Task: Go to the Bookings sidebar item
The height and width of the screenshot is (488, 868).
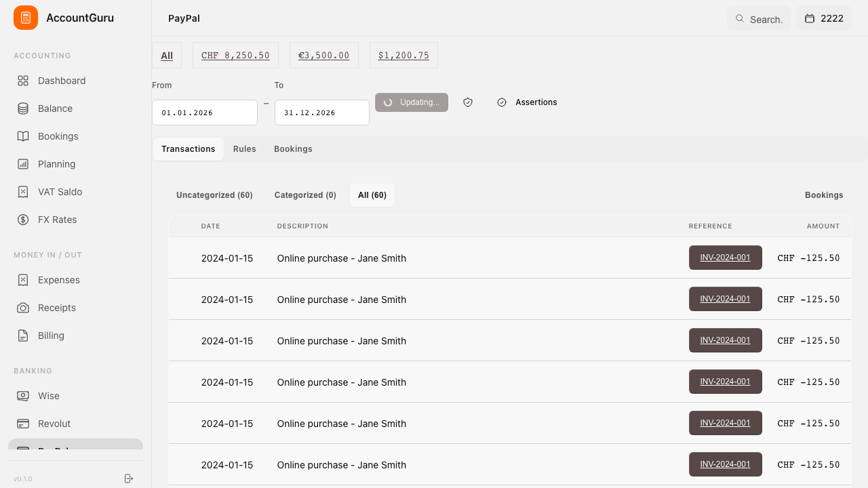Action: 75,136
